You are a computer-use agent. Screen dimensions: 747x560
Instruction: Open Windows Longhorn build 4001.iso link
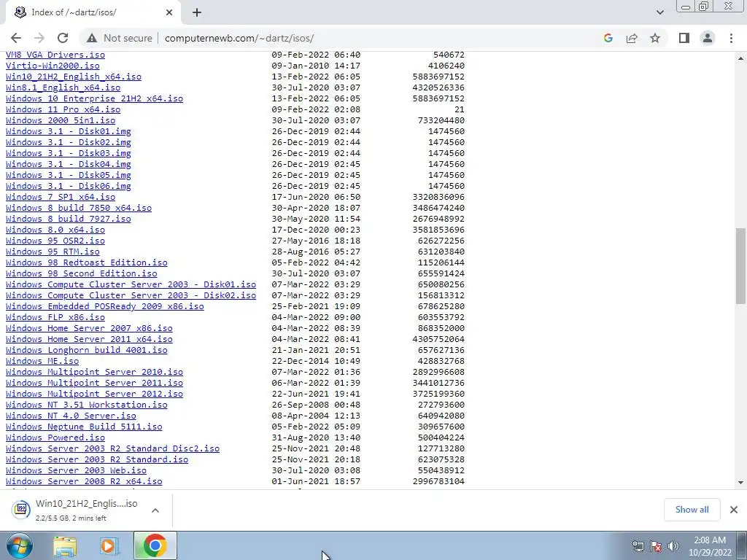[x=87, y=351]
